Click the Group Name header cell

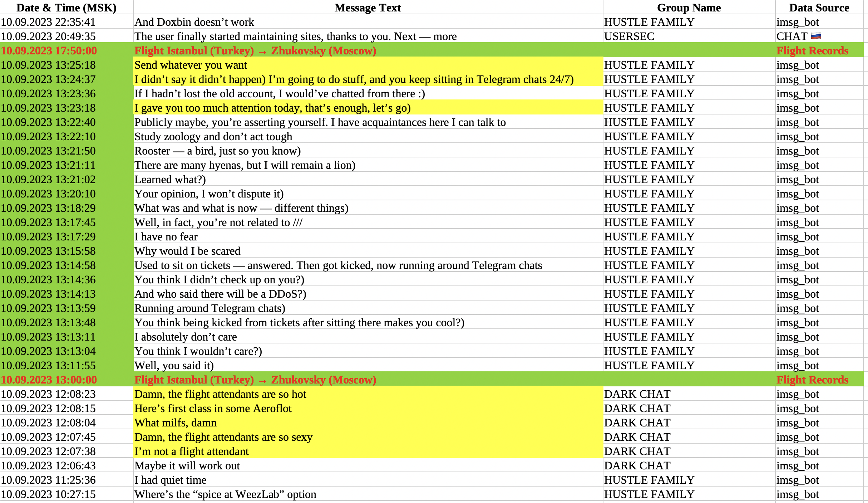coord(689,8)
